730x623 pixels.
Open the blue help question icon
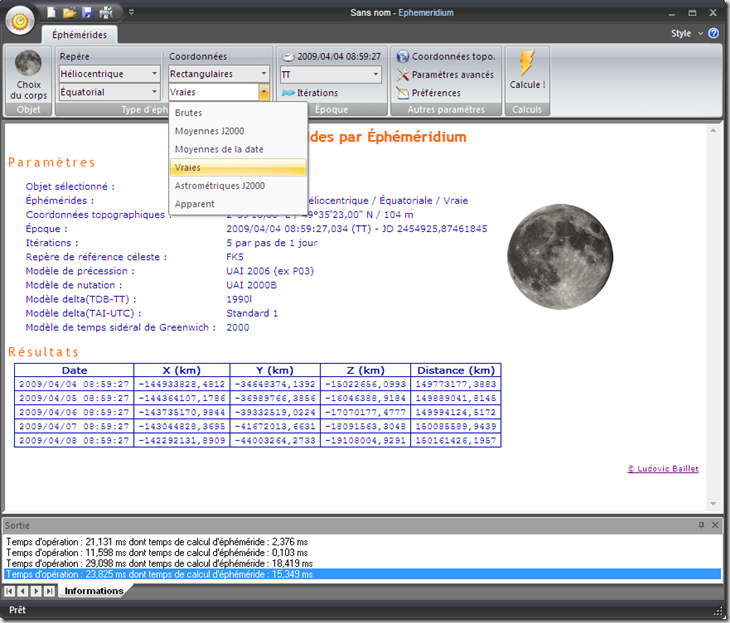713,33
